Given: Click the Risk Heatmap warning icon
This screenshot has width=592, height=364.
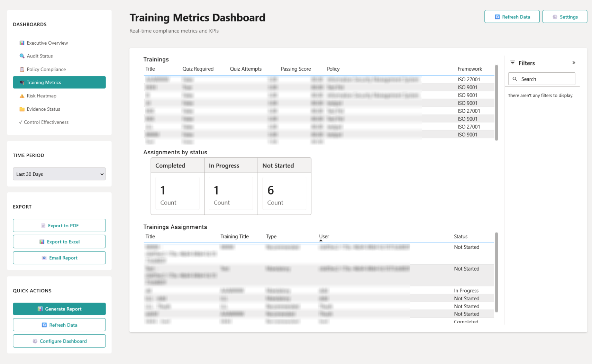Looking at the screenshot, I should pos(22,96).
